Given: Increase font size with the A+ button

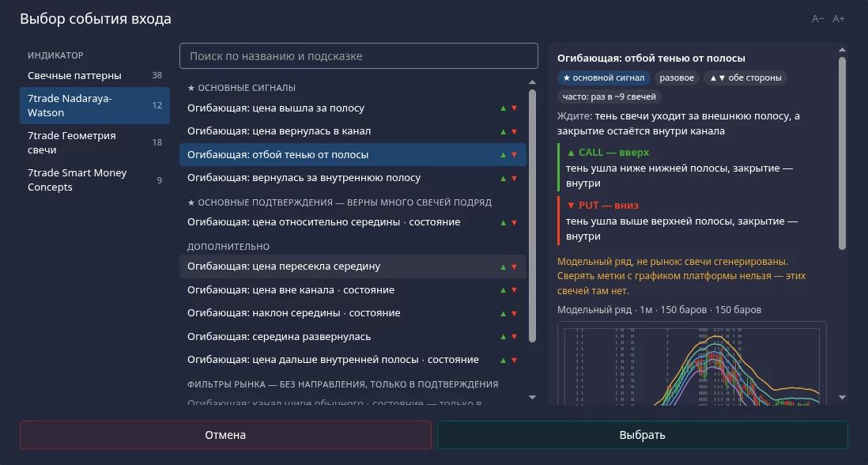Looking at the screenshot, I should 839,19.
